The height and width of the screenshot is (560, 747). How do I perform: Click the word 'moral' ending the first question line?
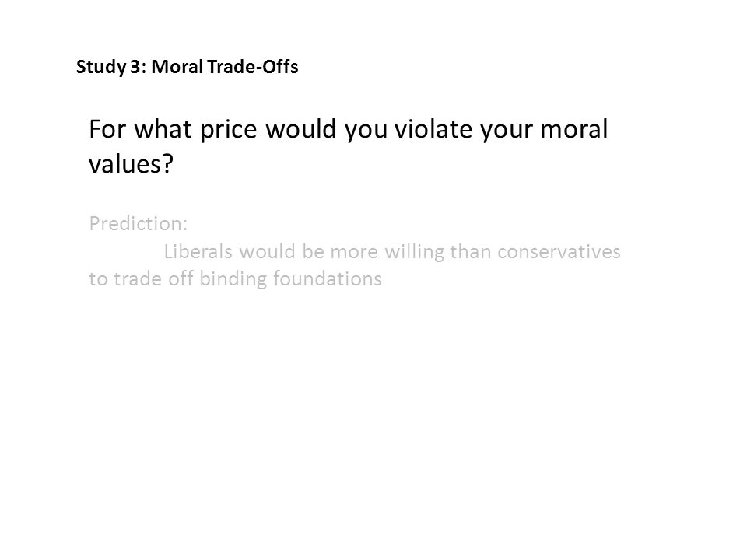click(x=573, y=129)
